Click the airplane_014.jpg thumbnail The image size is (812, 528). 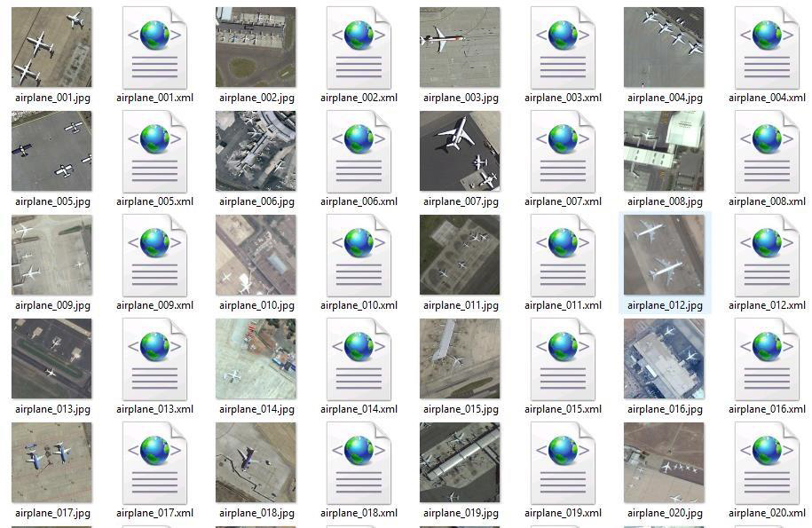(256, 359)
